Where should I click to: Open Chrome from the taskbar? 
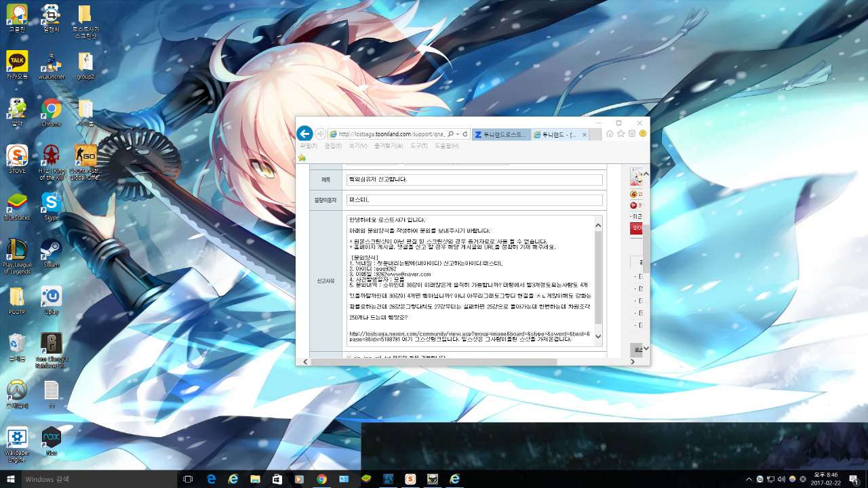pos(321,479)
